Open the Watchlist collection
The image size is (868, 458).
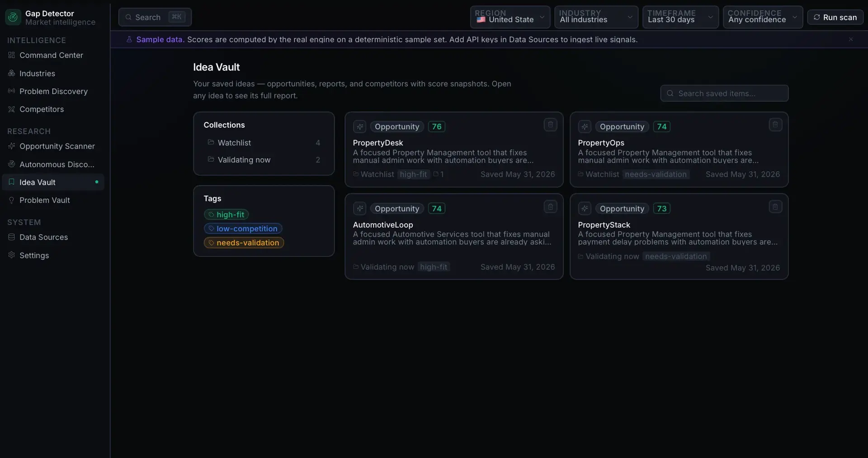(x=264, y=143)
